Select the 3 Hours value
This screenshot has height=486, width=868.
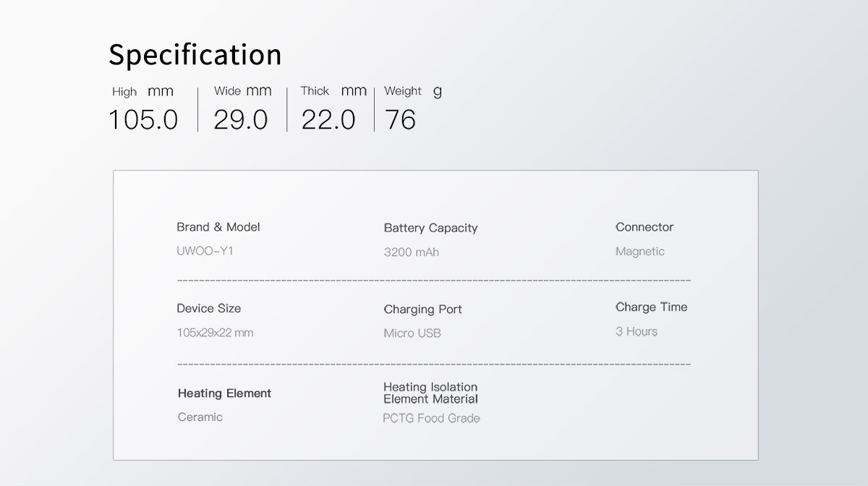pyautogui.click(x=637, y=332)
